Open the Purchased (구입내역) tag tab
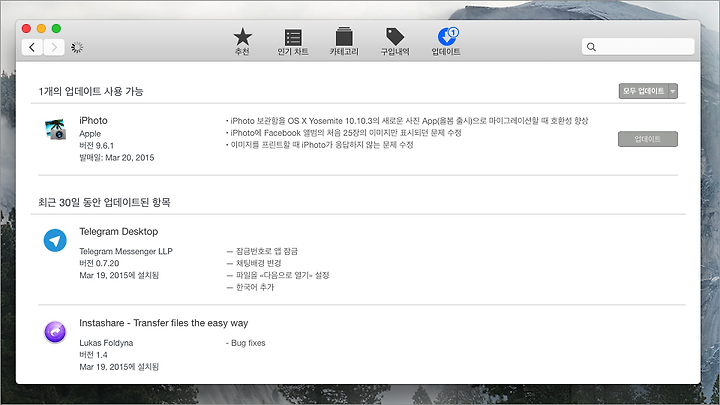 point(395,41)
